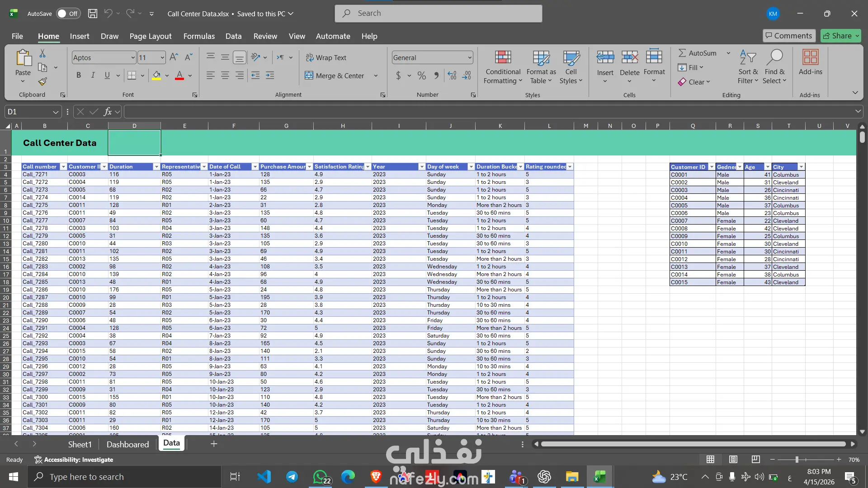The width and height of the screenshot is (868, 488).
Task: Click the zoom slider handle
Action: point(797,460)
